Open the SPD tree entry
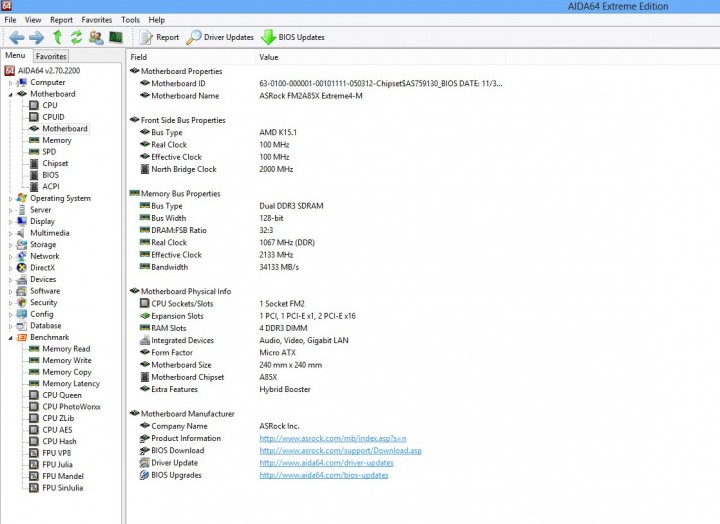This screenshot has width=720, height=524. point(49,152)
